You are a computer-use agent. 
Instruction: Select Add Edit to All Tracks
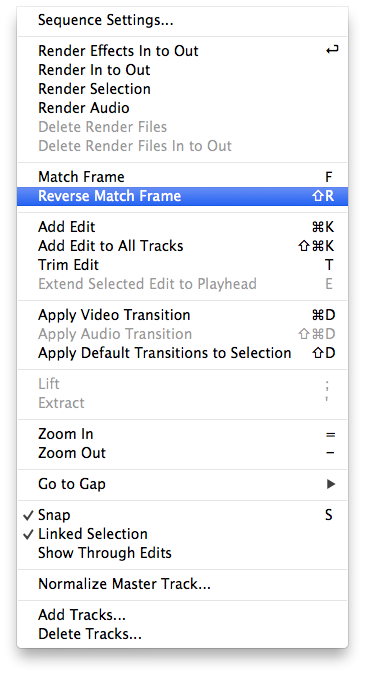pos(182,246)
